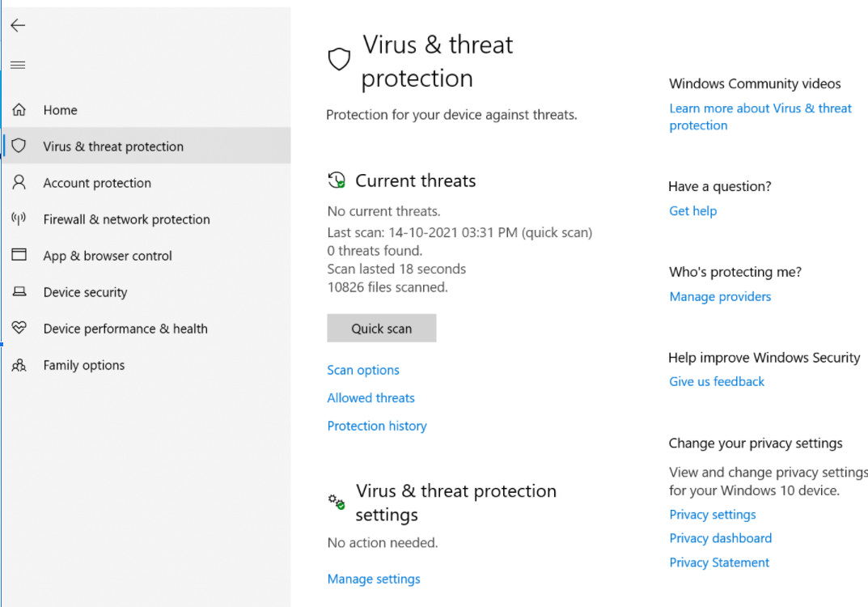Image resolution: width=868 pixels, height=607 pixels.
Task: Open the Scan options link
Action: 363,370
